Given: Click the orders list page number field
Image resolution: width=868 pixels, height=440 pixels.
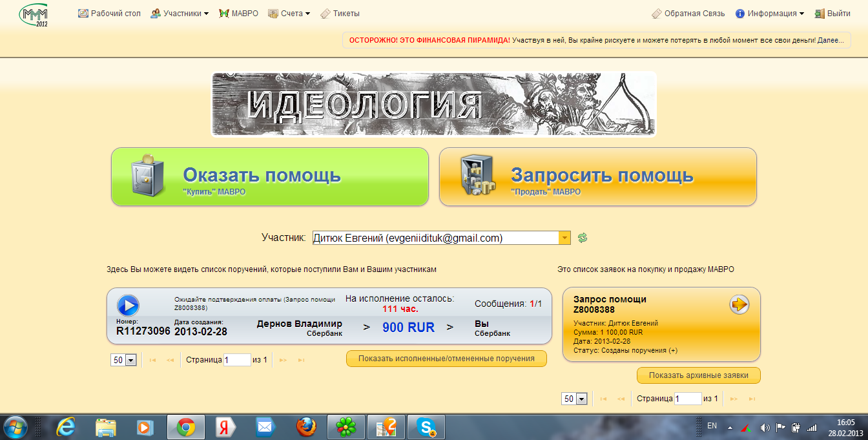Looking at the screenshot, I should click(x=237, y=360).
